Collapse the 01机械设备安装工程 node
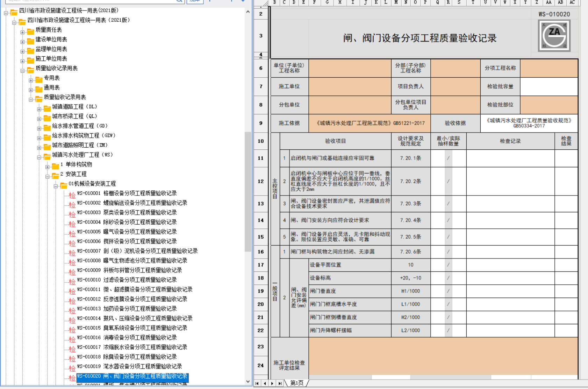Screen dimensions: 588x389 (56, 186)
